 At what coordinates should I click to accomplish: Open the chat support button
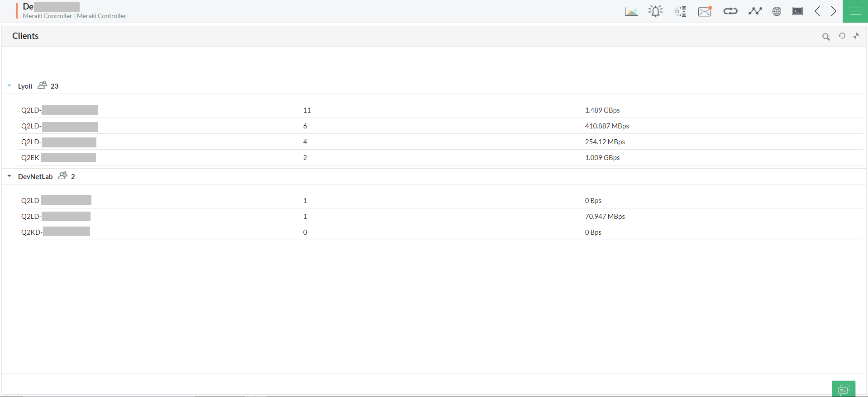tap(844, 389)
